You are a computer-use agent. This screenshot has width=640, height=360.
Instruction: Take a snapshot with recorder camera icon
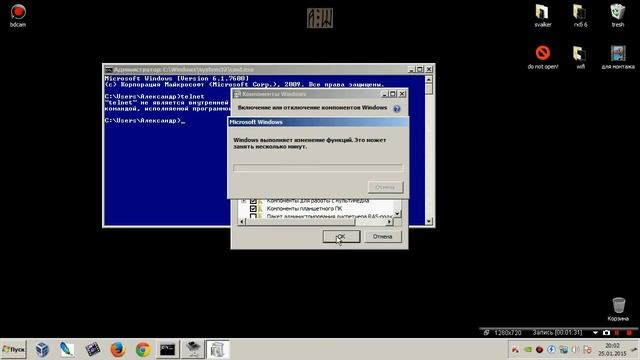point(606,333)
